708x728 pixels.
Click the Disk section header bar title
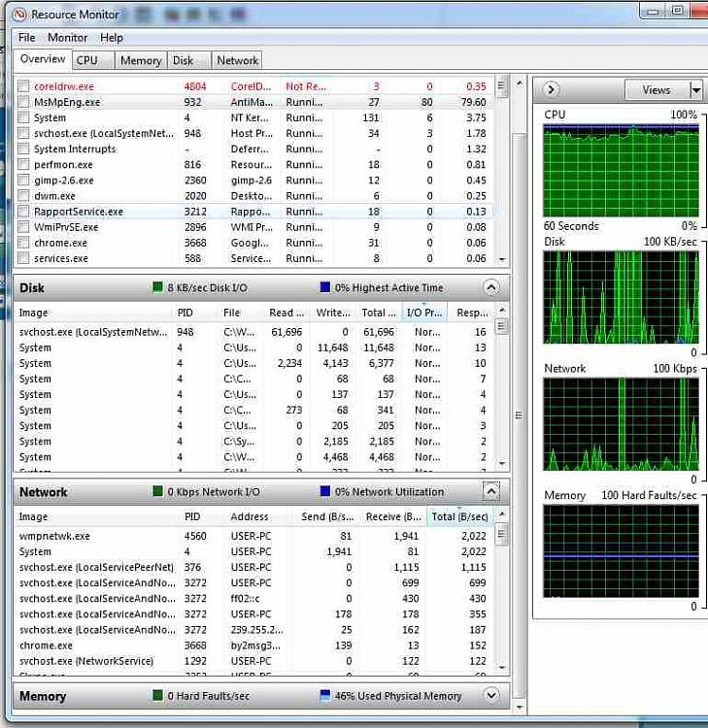32,288
